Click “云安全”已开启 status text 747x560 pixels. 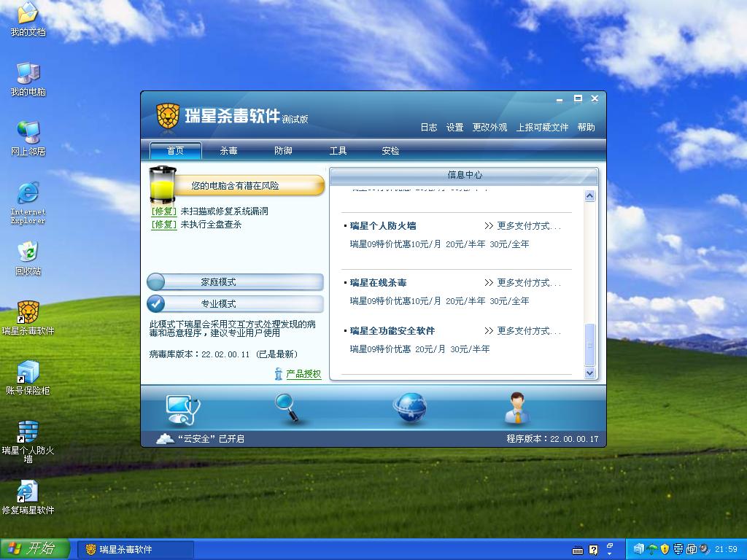[x=211, y=438]
